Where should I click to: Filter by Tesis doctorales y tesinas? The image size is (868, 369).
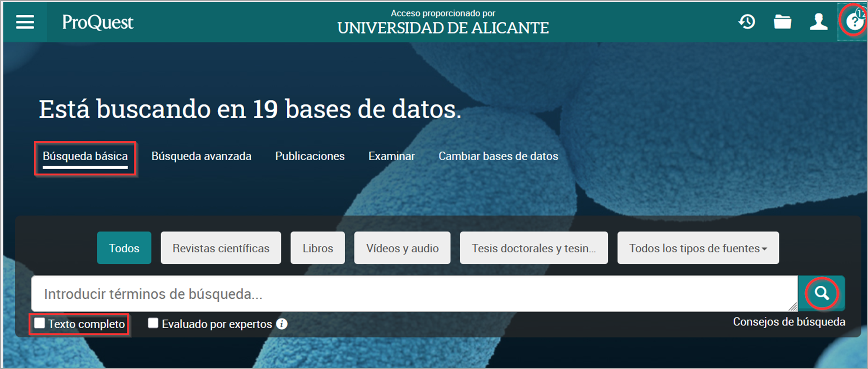534,248
